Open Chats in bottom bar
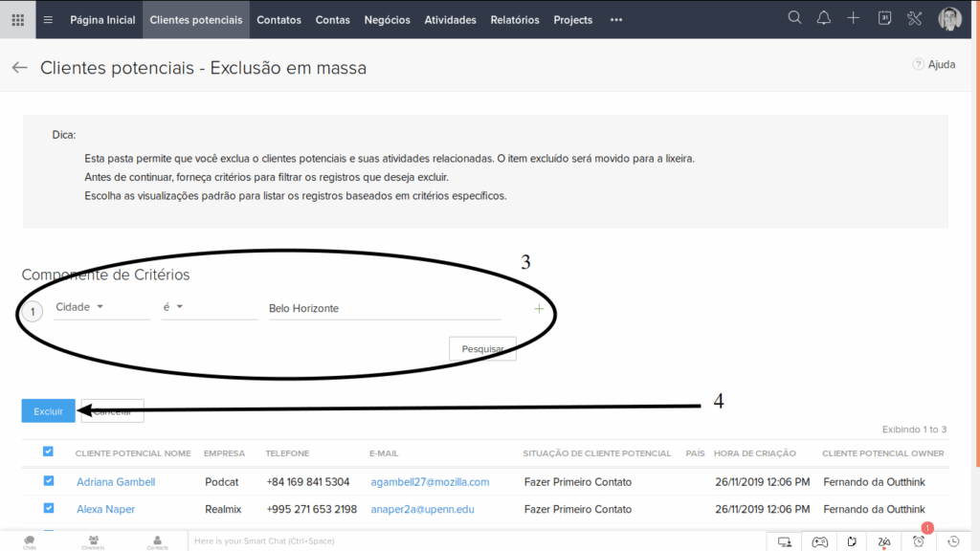980x551 pixels. tap(30, 541)
